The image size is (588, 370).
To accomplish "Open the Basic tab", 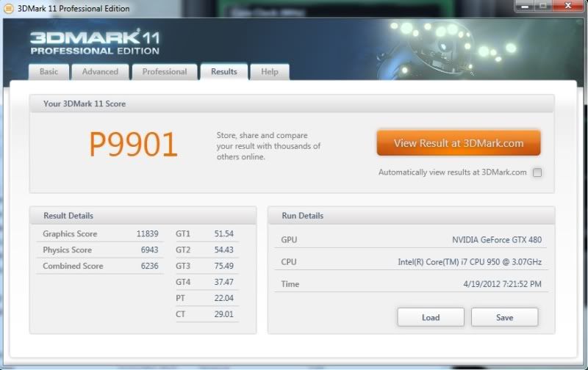I will [49, 71].
